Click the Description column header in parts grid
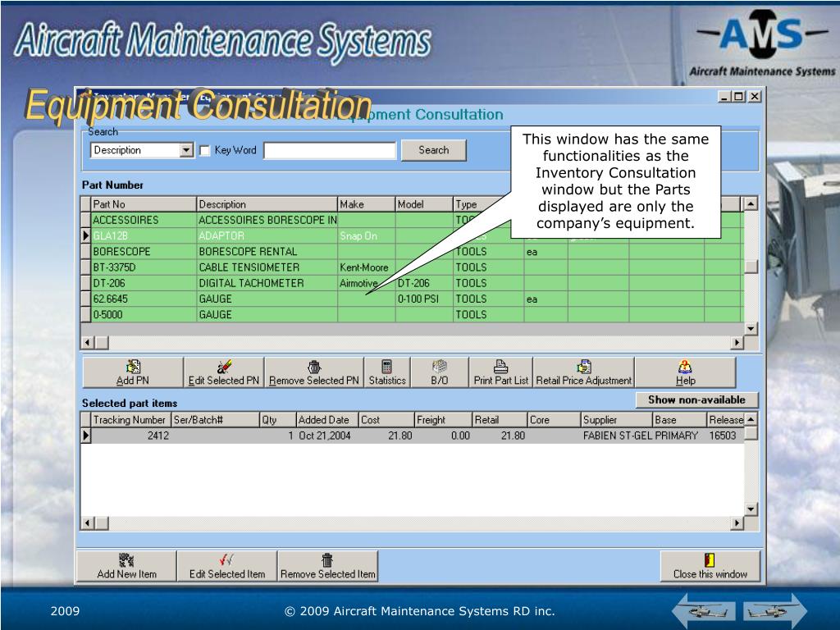 tap(267, 204)
